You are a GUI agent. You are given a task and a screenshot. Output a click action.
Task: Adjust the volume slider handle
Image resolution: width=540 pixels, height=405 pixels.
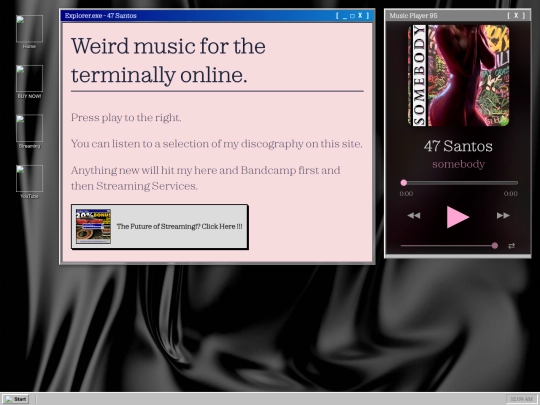click(495, 246)
